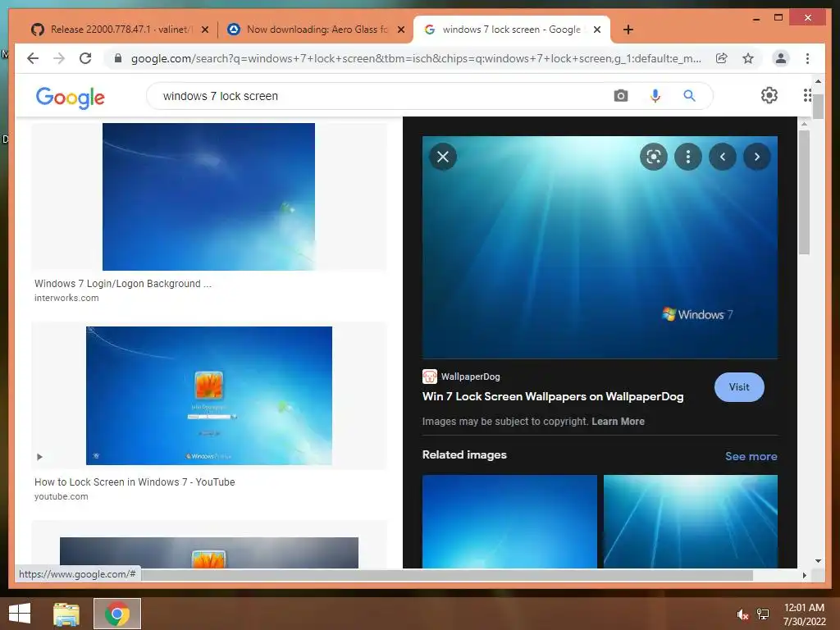840x630 pixels.
Task: Open Google quick settings gear
Action: click(x=769, y=95)
